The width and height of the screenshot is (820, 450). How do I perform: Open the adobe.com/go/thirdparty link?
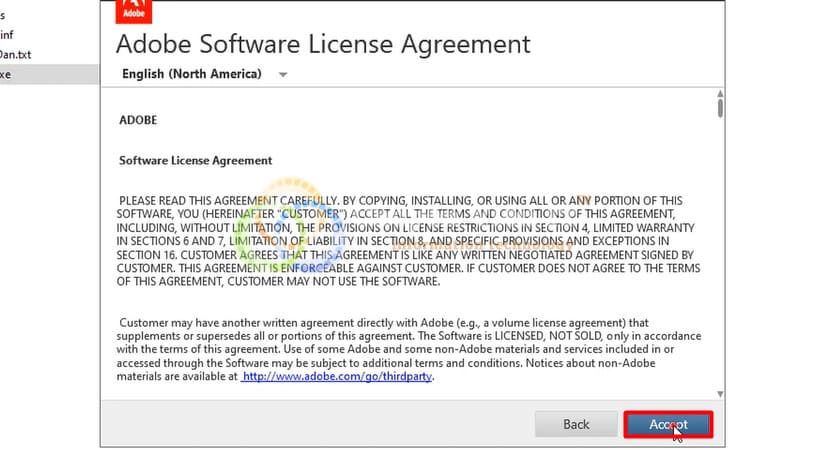[x=336, y=376]
